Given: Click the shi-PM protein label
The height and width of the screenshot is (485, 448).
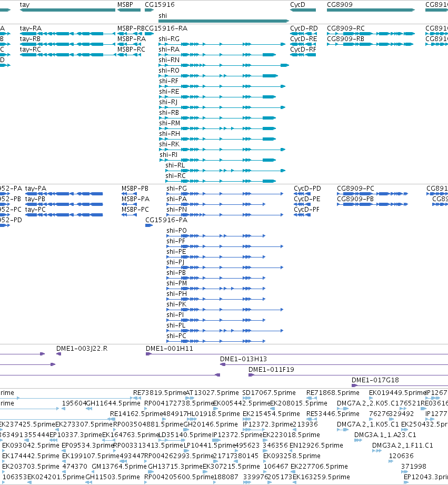Looking at the screenshot, I should [x=177, y=283].
